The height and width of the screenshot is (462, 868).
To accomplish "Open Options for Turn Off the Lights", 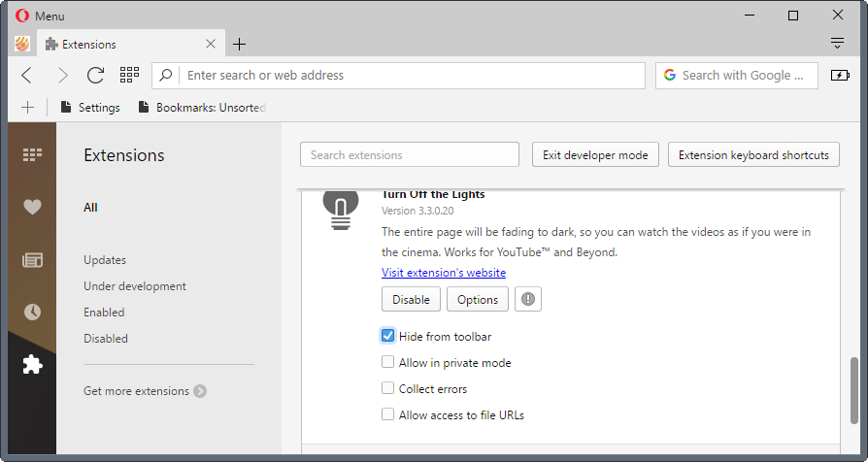I will [x=477, y=299].
